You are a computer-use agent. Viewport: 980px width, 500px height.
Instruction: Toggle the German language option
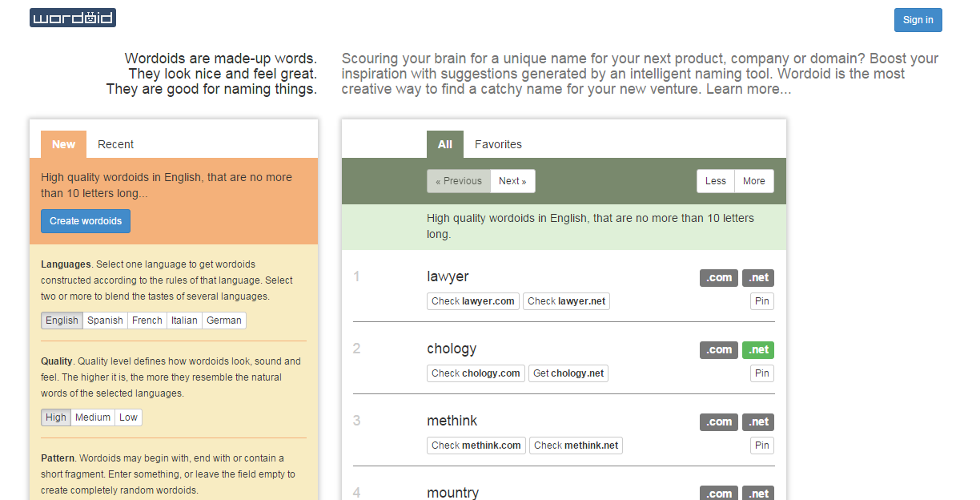pyautogui.click(x=223, y=321)
